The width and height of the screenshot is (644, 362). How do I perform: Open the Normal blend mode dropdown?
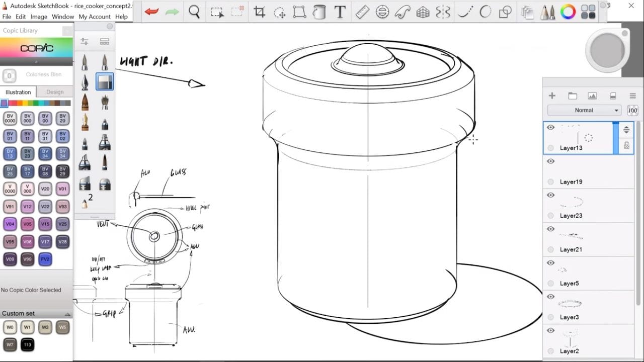pyautogui.click(x=584, y=110)
